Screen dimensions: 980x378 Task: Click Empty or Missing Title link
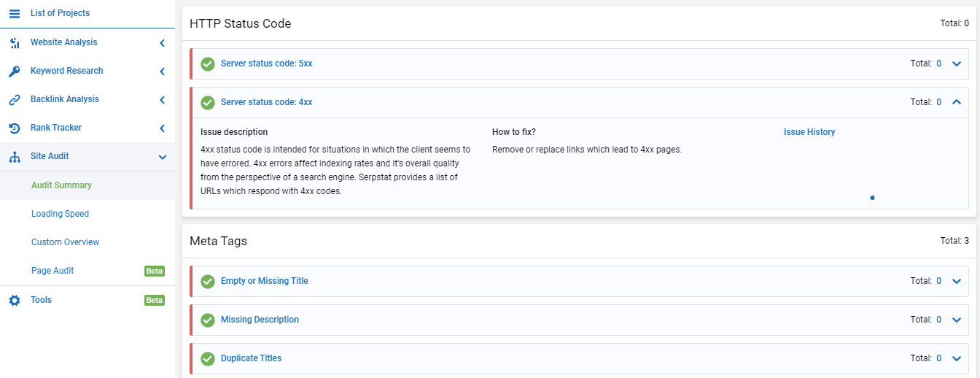265,281
